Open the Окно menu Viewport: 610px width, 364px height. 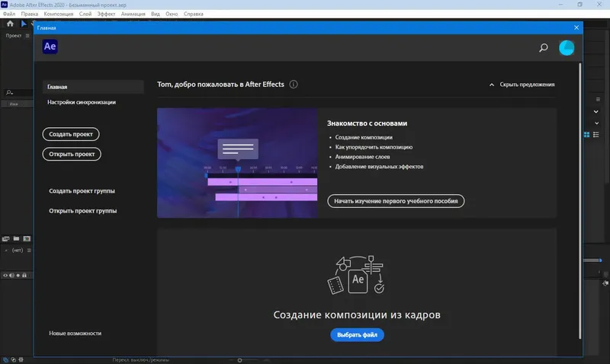[172, 14]
